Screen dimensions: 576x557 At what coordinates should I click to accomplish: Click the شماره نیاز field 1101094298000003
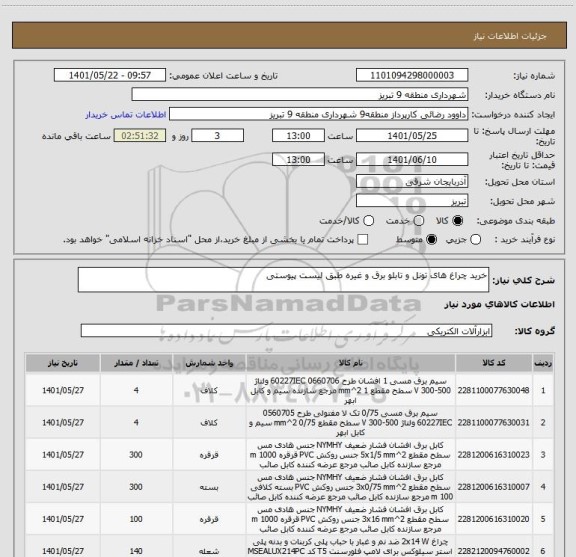click(412, 75)
